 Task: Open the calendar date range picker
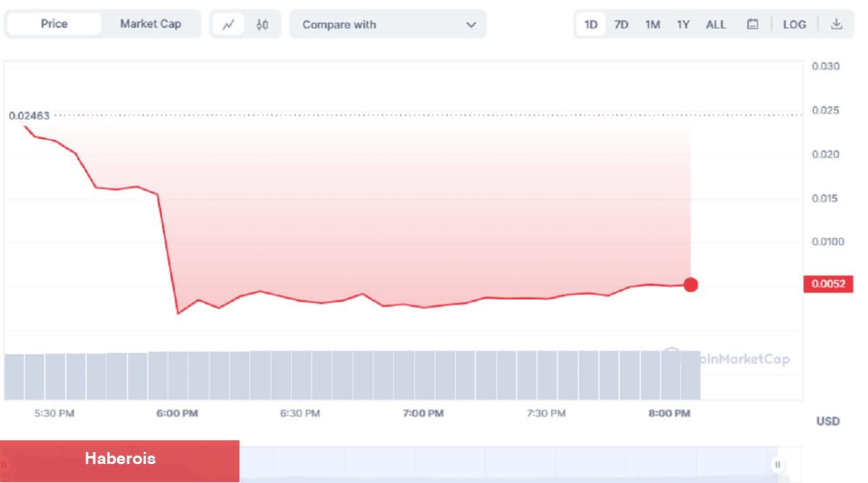pyautogui.click(x=753, y=25)
